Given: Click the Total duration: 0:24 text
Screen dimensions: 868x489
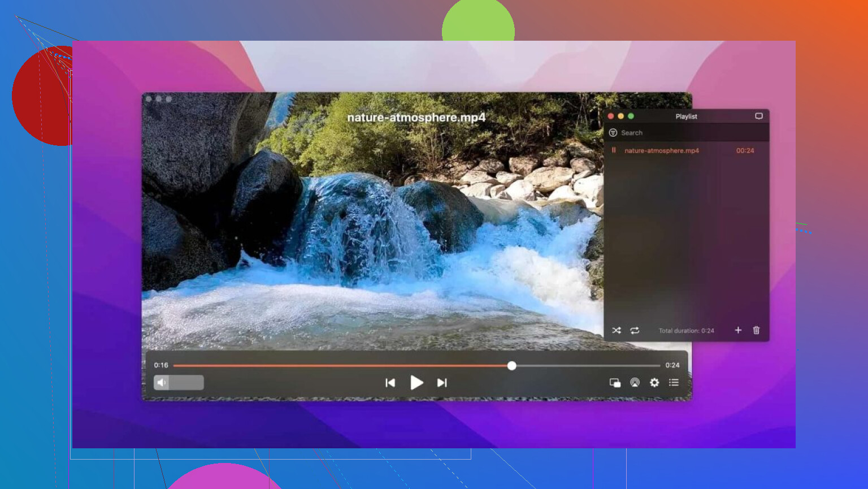Looking at the screenshot, I should click(x=686, y=331).
